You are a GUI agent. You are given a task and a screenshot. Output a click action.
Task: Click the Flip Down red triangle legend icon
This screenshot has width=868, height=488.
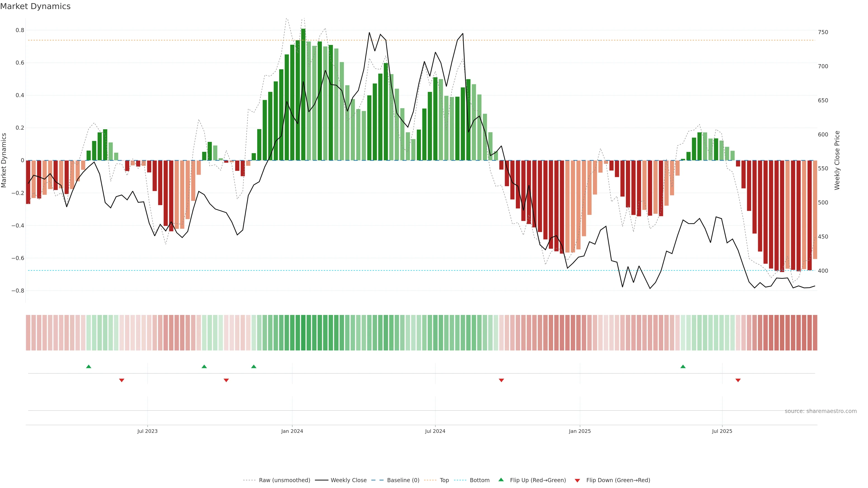point(577,481)
